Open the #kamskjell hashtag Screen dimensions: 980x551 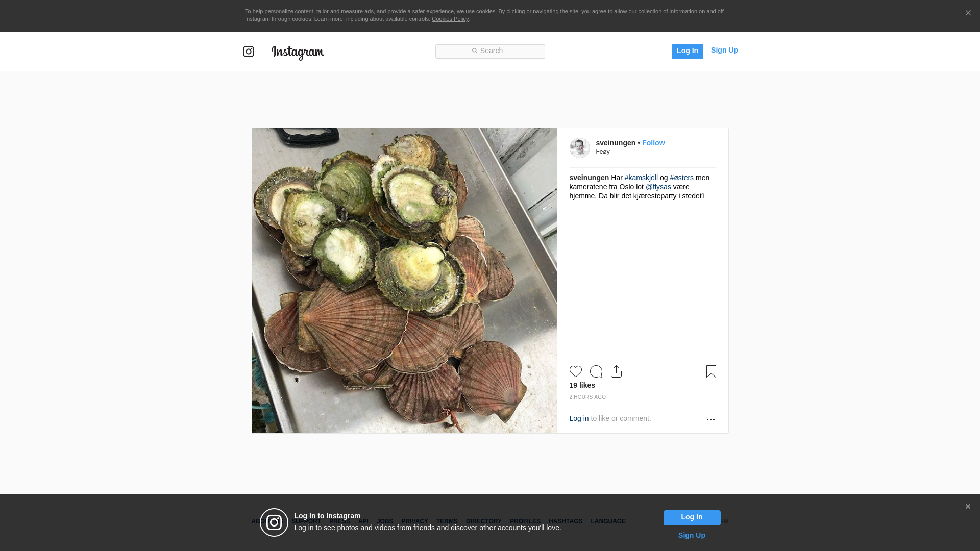point(641,178)
